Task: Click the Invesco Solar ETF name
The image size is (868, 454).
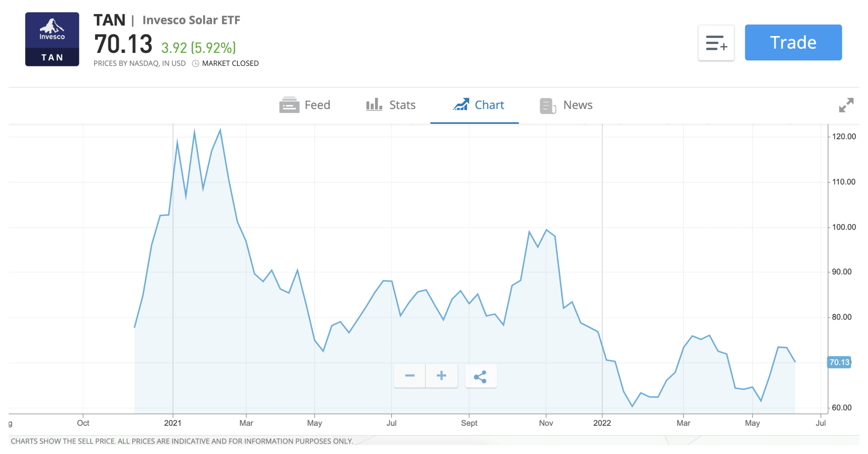Action: click(x=191, y=20)
